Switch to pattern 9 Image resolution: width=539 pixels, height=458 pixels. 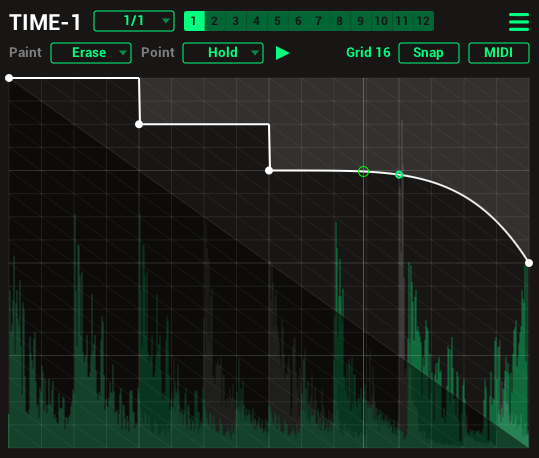coord(361,21)
